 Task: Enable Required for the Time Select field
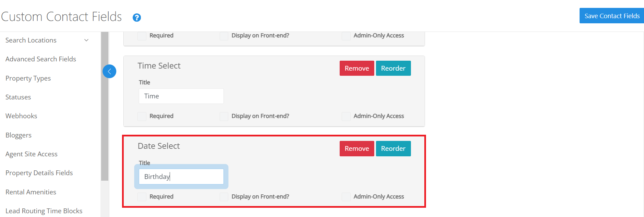pos(142,116)
